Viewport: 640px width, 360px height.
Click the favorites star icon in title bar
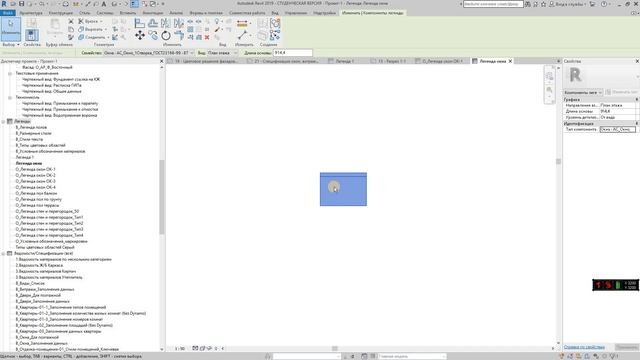click(x=543, y=4)
